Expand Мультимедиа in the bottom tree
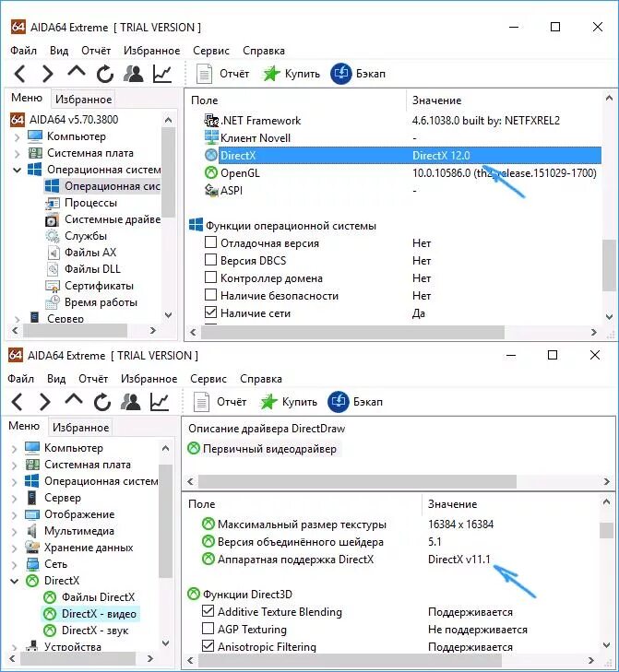 (x=14, y=532)
